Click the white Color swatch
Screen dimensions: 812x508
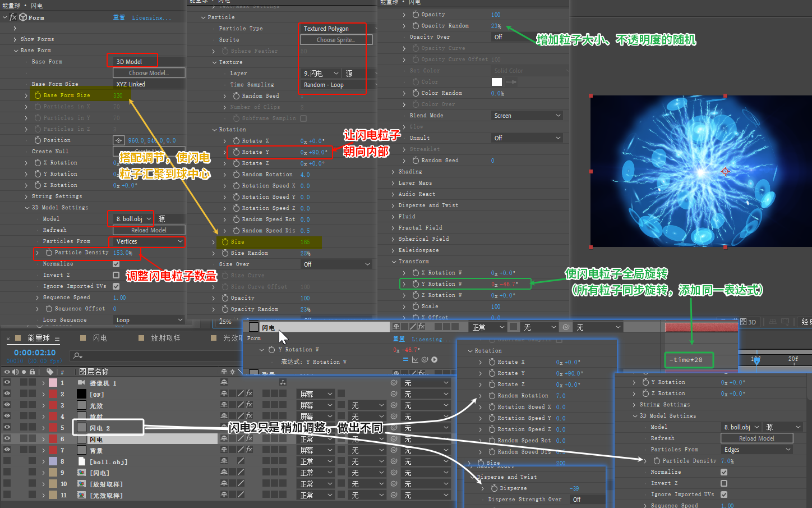[496, 82]
